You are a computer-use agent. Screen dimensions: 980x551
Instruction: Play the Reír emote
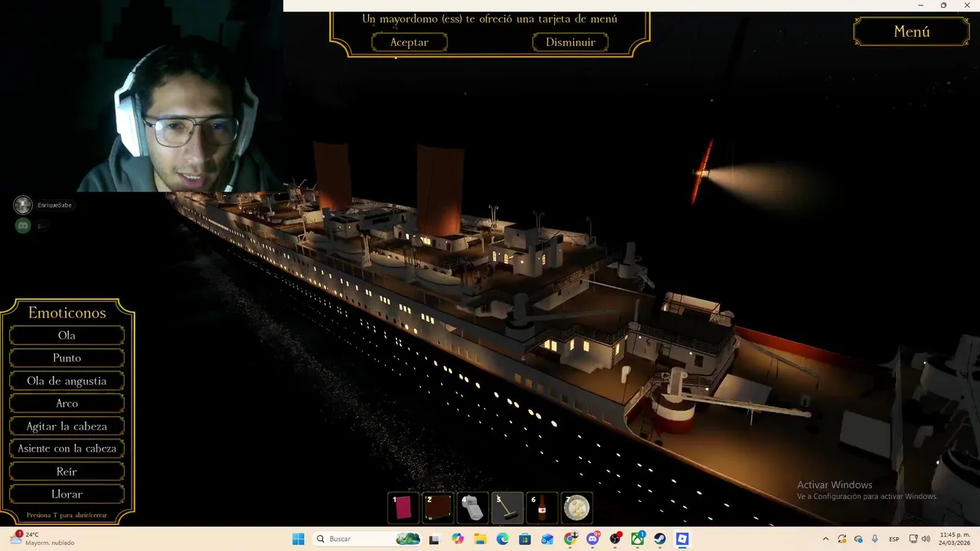[x=67, y=471]
